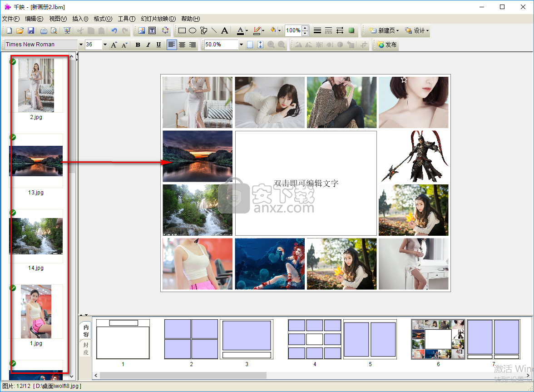Screen dimensions: 534x392
Task: Click the fit height icon beside zoom
Action: [x=260, y=45]
